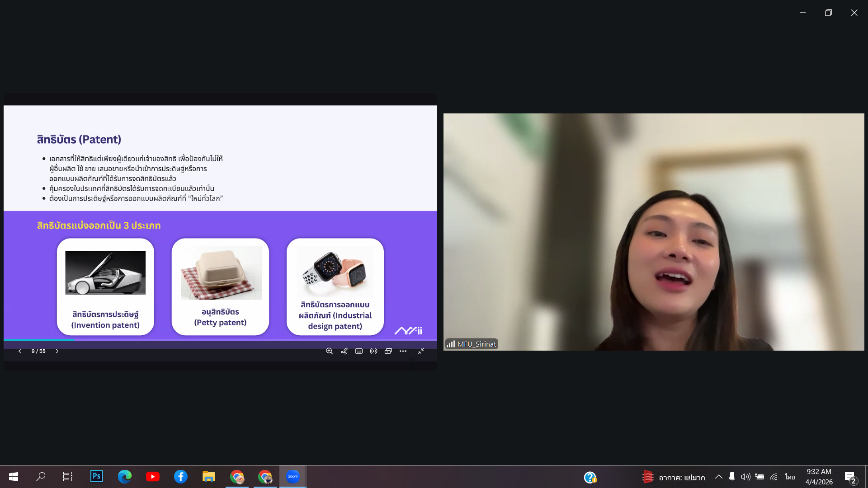The width and height of the screenshot is (868, 488).
Task: Exit fullscreen with the collapse arrows
Action: point(421,351)
